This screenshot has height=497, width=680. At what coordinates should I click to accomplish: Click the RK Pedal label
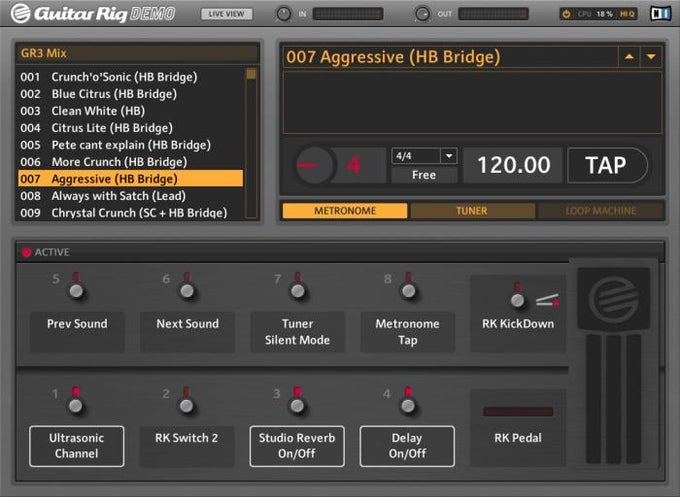tap(518, 438)
